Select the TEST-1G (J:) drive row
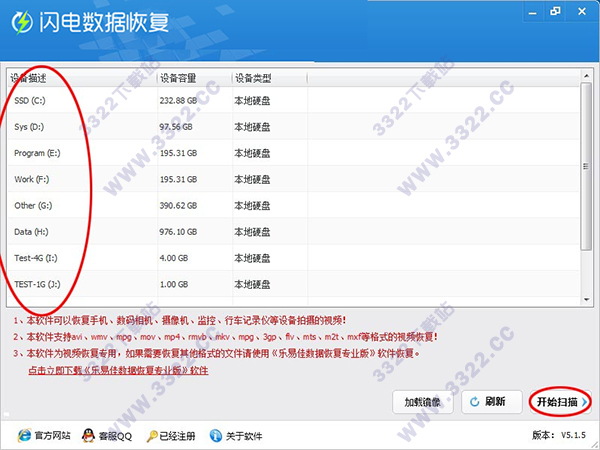Viewport: 600px width, 450px height. coord(293,284)
